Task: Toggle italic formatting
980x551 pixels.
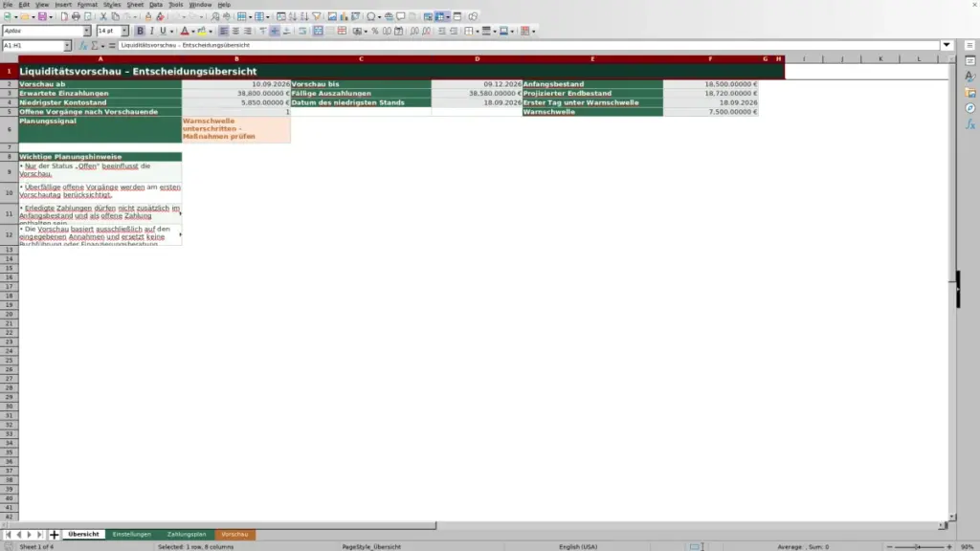Action: (151, 32)
